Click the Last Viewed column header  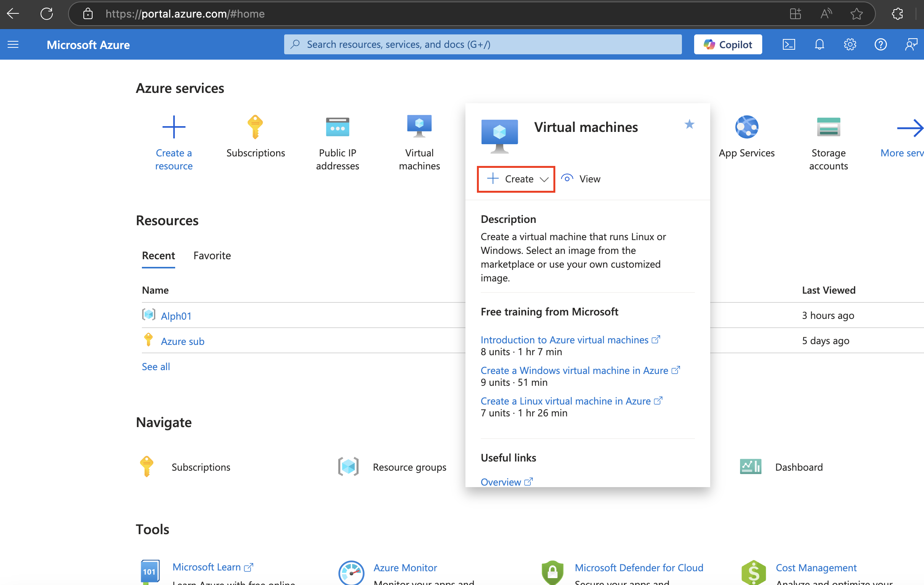click(x=828, y=290)
